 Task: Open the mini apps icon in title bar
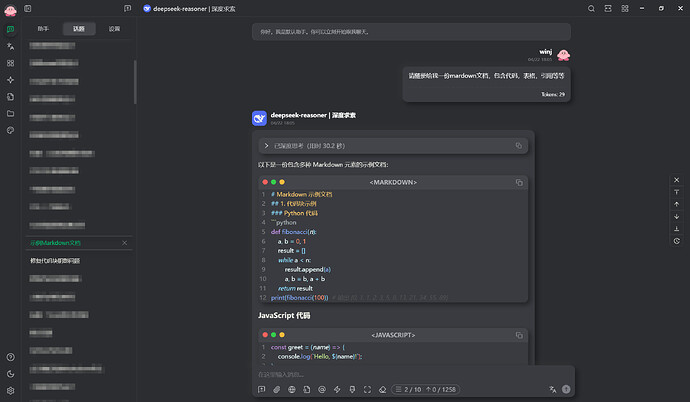[x=625, y=8]
